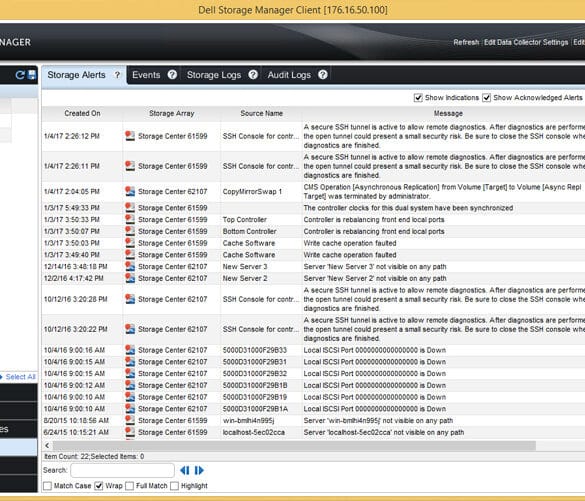Switch to the Events tab

pyautogui.click(x=146, y=75)
